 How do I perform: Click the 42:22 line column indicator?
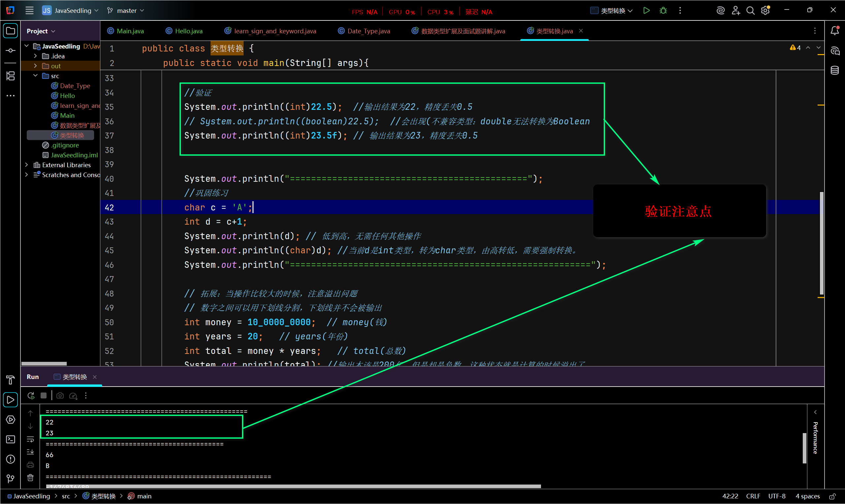click(x=730, y=496)
